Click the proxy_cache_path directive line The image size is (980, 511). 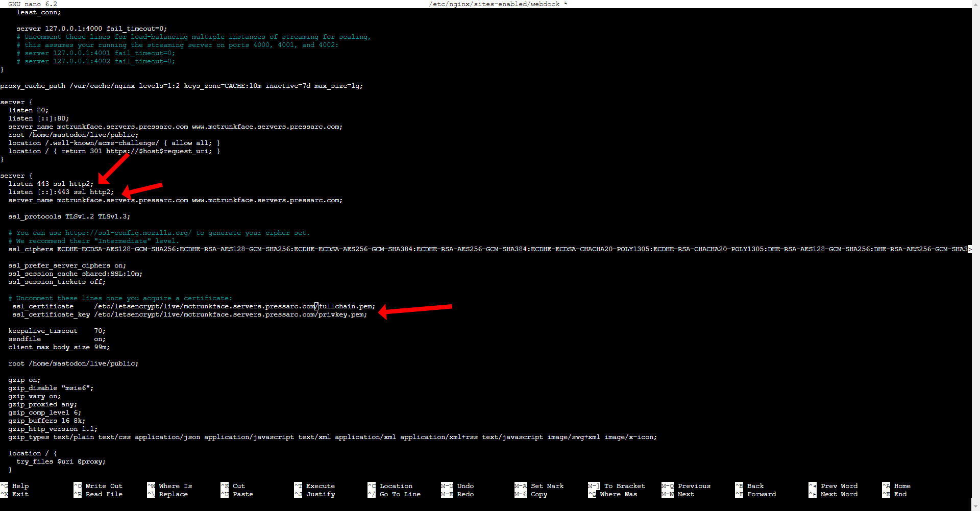(181, 86)
